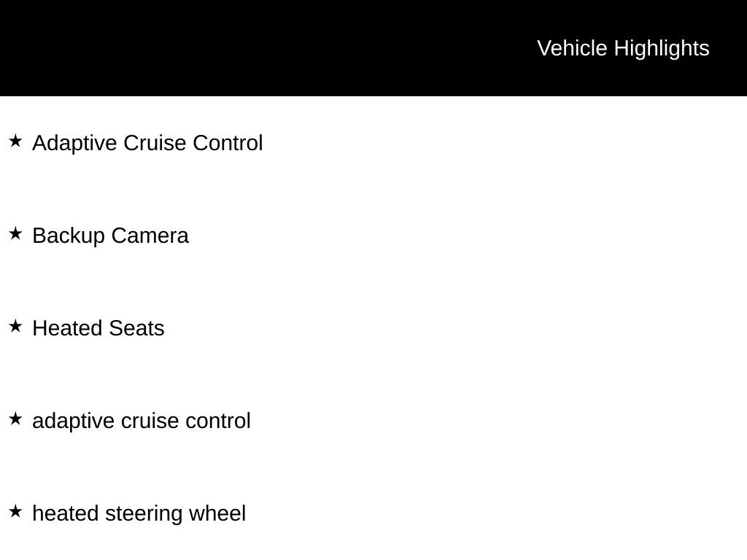Select the Heated Seats list item

point(98,328)
